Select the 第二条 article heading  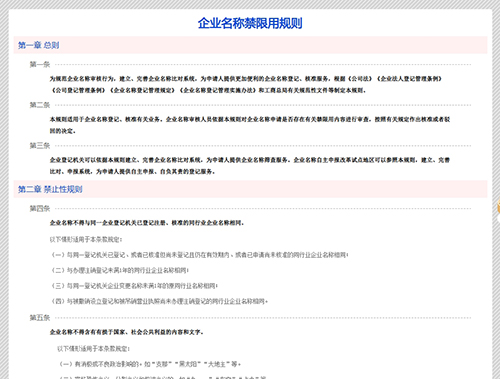click(x=40, y=105)
